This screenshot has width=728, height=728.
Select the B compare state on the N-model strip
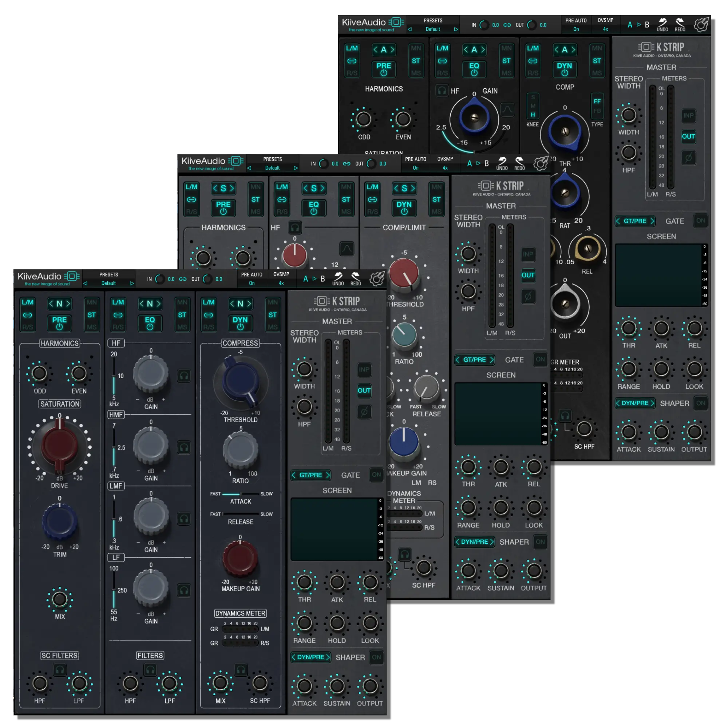323,279
